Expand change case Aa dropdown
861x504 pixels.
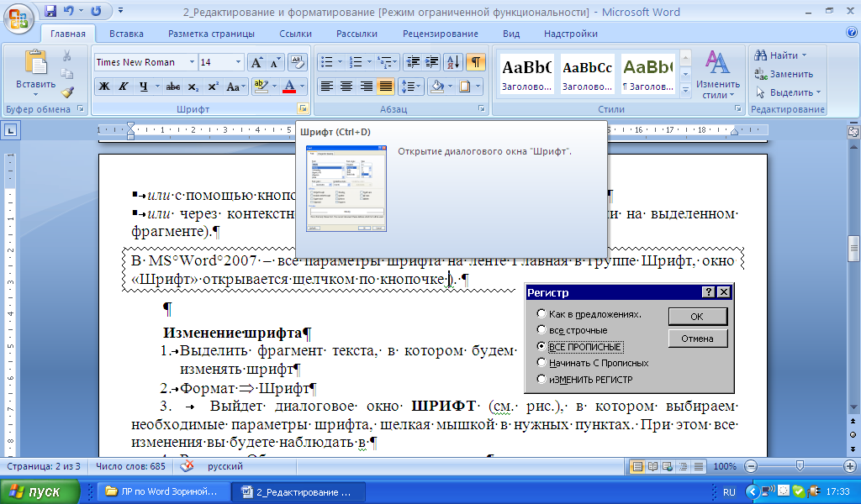[236, 87]
